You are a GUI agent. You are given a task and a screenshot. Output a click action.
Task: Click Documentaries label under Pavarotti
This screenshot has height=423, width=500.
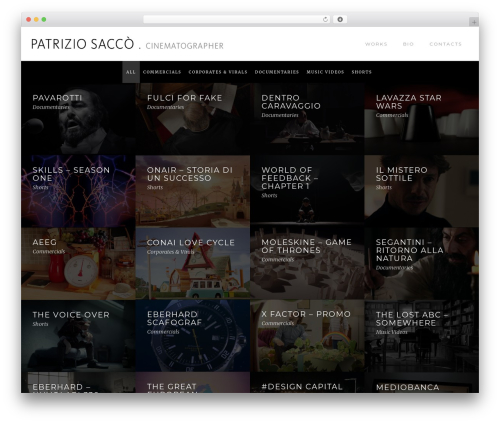[x=51, y=107]
